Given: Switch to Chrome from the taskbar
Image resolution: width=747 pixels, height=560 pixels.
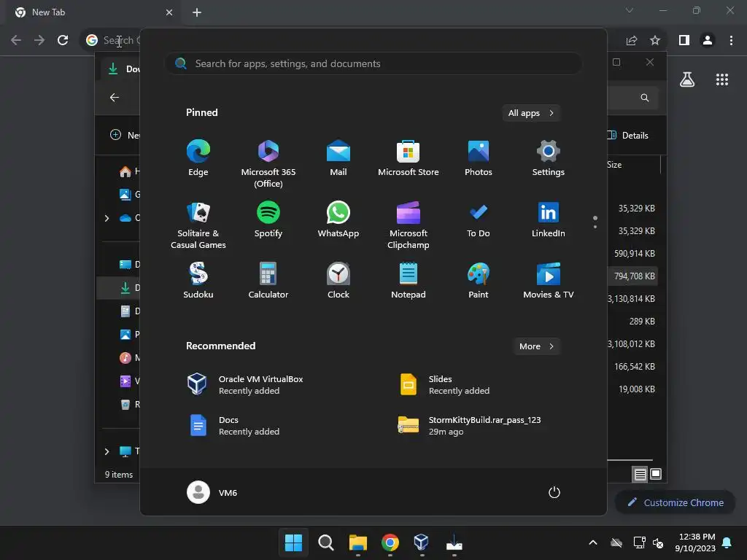Looking at the screenshot, I should coord(390,542).
